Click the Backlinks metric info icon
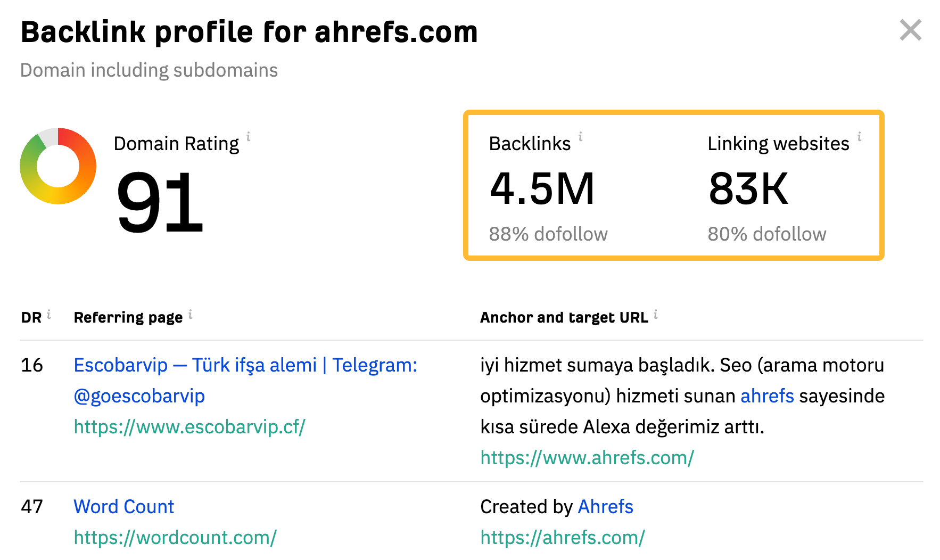This screenshot has width=940, height=560. point(581,137)
